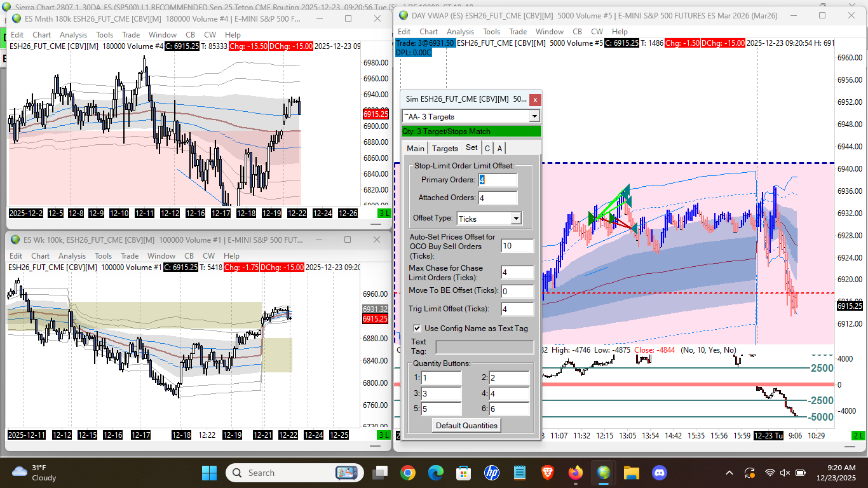Click the battery tray icon
This screenshot has height=488, width=868.
point(799,473)
